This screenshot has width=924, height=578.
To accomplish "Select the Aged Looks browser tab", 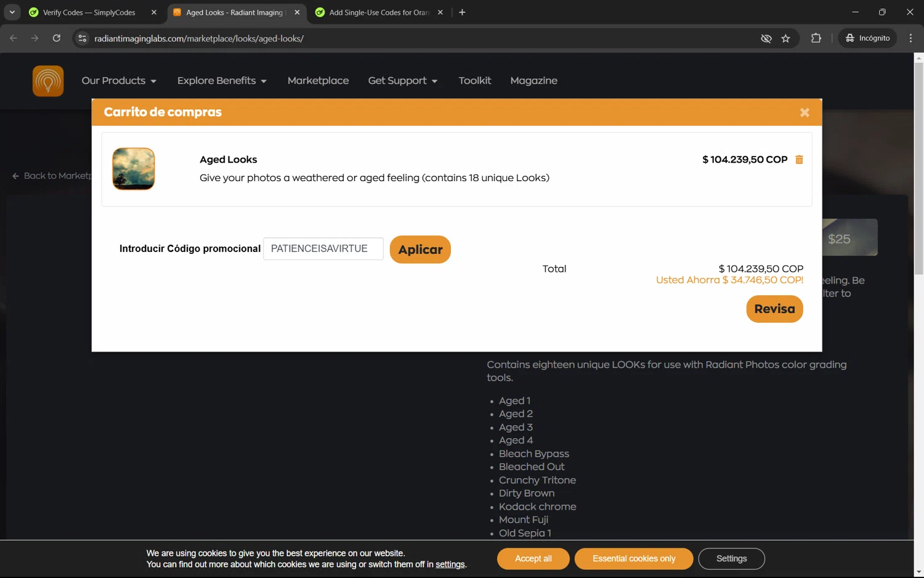I will point(234,12).
